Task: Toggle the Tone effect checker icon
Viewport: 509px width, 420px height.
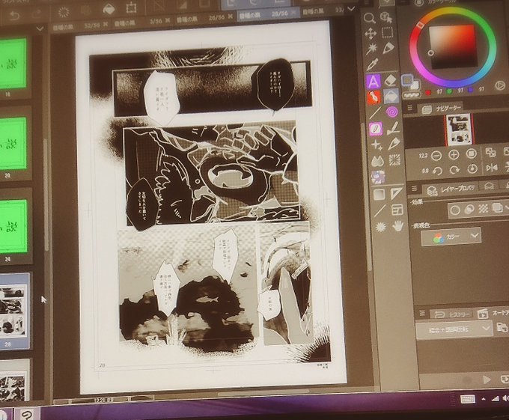Action: (x=484, y=208)
